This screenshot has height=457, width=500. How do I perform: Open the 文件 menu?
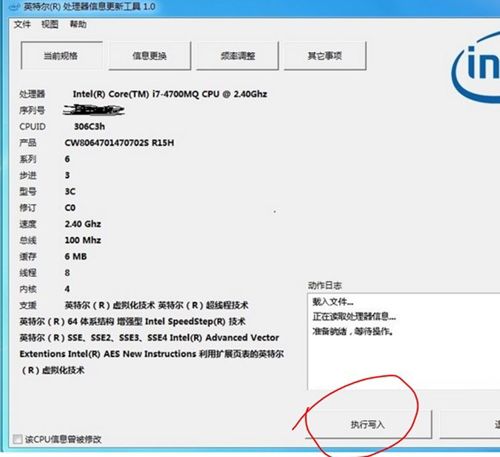(x=22, y=24)
